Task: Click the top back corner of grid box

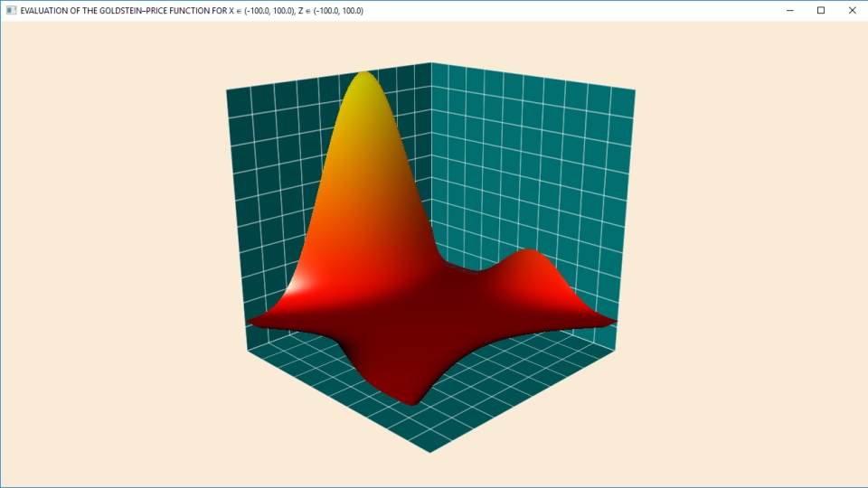Action: [x=431, y=63]
